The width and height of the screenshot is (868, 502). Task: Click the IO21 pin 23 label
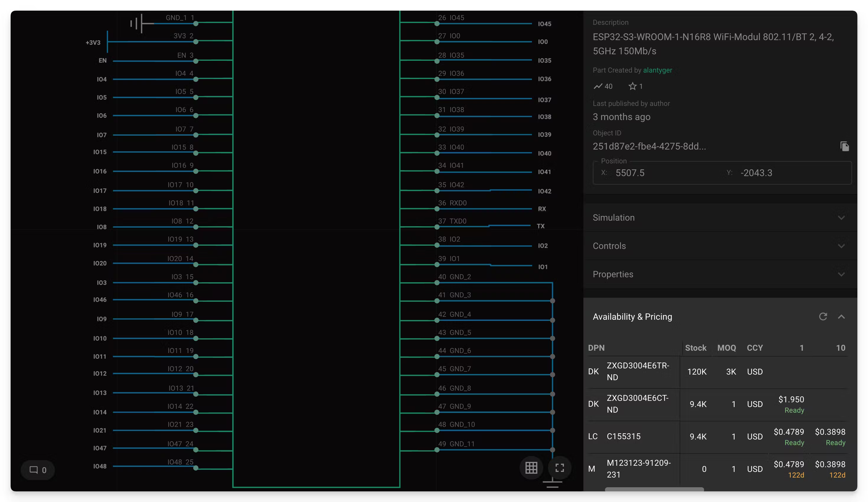(x=180, y=424)
